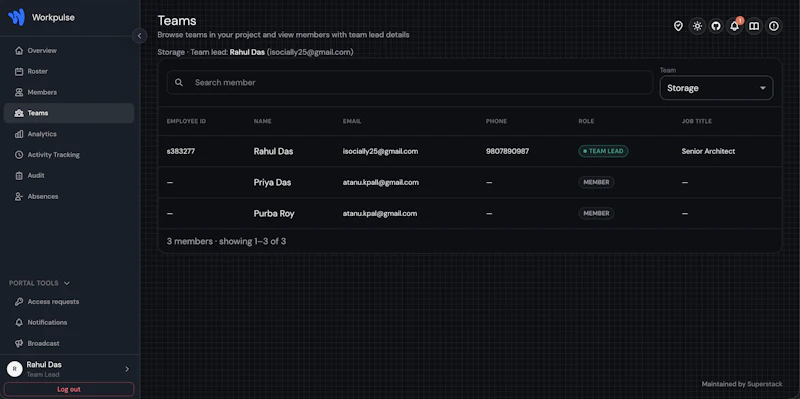Click the Notifications bell icon in sidebar
Image resolution: width=800 pixels, height=399 pixels.
click(19, 322)
